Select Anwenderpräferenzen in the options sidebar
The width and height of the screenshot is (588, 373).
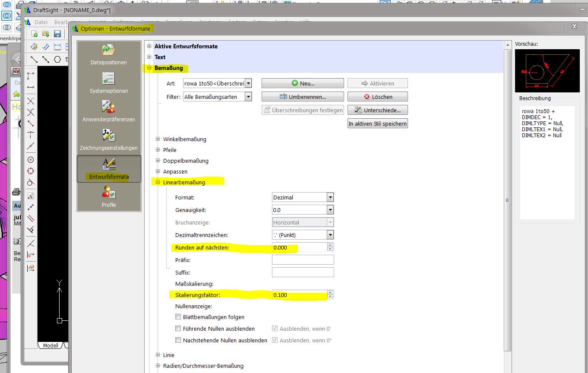[x=109, y=112]
